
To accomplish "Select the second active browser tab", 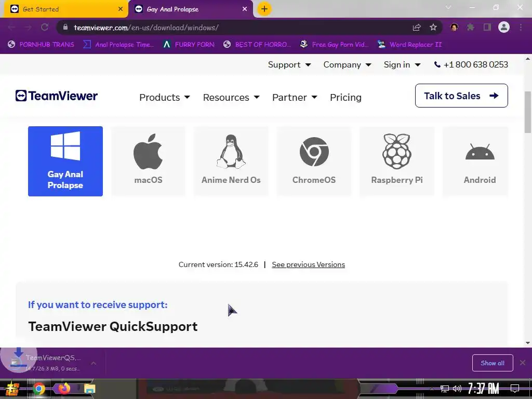I will click(x=191, y=9).
